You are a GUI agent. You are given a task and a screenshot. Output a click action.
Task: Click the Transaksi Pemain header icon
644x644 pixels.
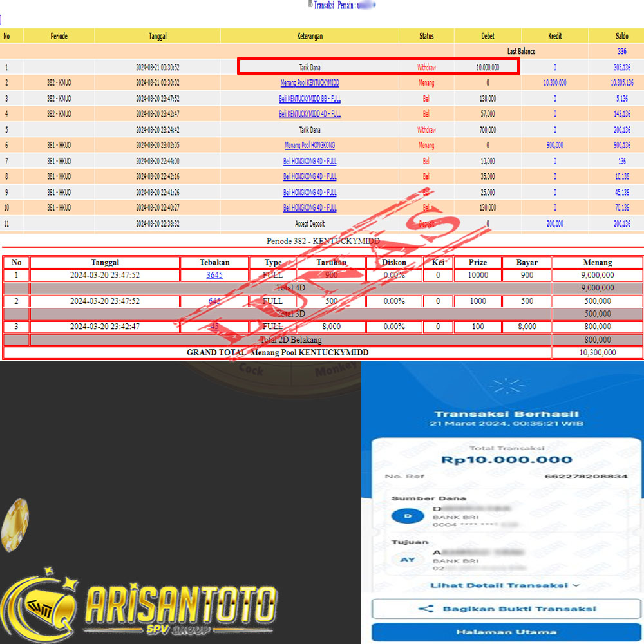coord(310,4)
